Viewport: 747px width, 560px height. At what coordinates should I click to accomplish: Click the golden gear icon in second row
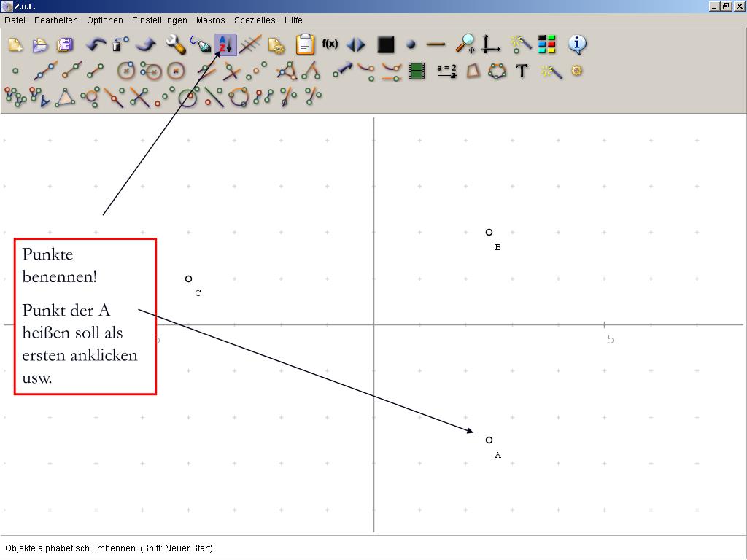click(577, 71)
